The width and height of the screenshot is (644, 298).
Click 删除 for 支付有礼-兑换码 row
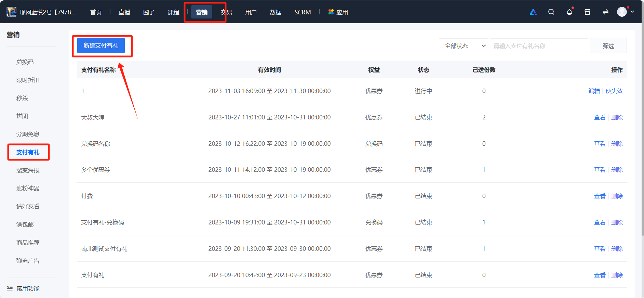[x=617, y=222]
